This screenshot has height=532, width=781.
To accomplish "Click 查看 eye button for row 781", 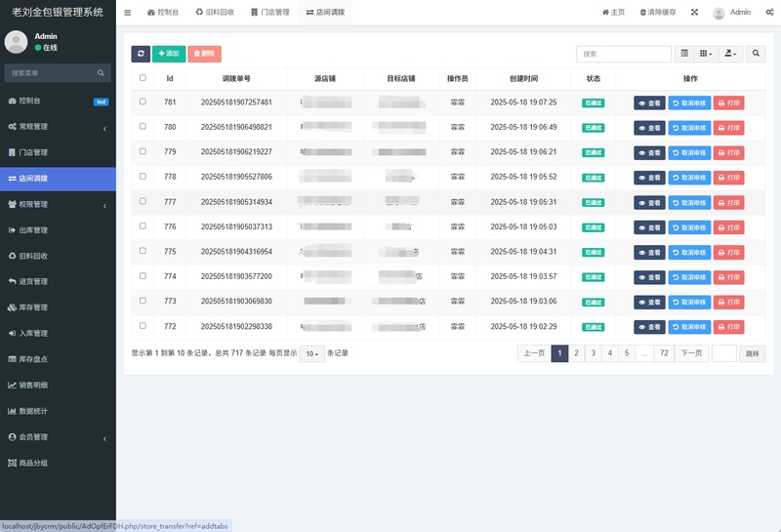I will click(x=649, y=103).
